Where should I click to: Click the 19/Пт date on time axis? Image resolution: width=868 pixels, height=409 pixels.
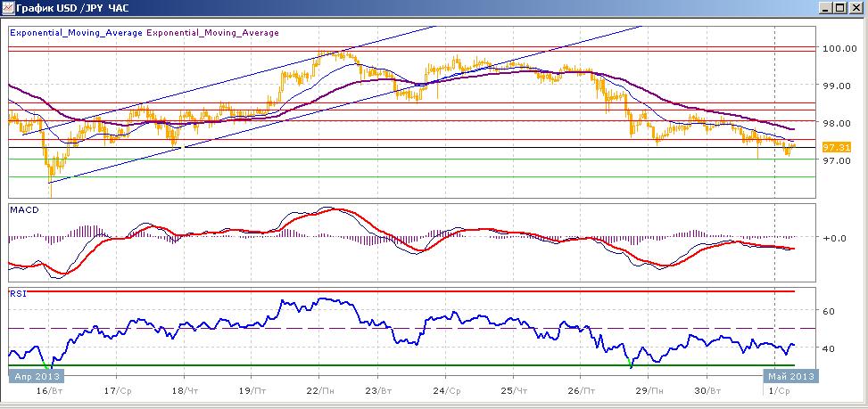252,391
